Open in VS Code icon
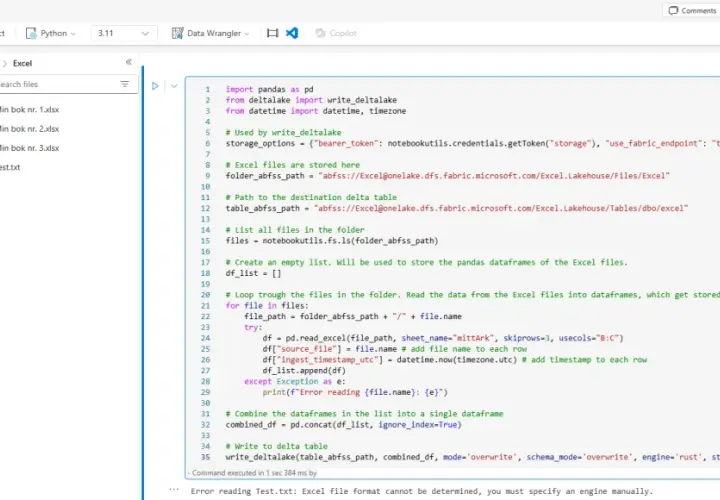The height and width of the screenshot is (500, 720). (292, 33)
